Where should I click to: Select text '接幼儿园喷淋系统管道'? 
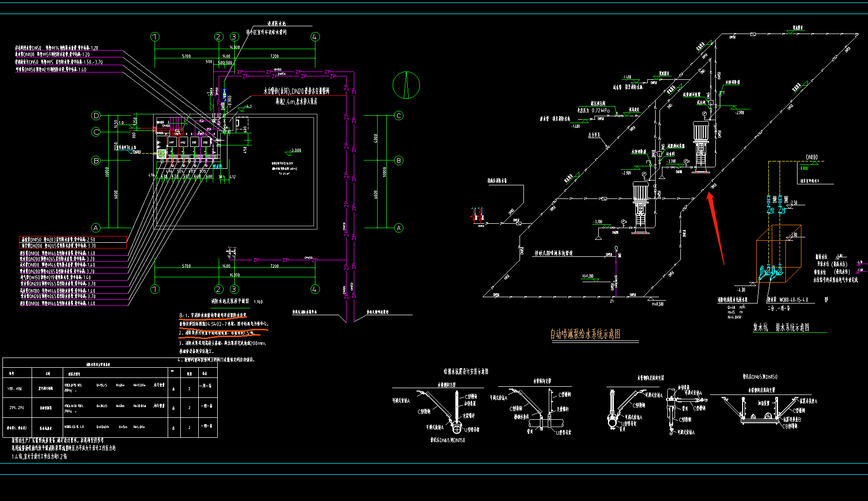click(554, 253)
